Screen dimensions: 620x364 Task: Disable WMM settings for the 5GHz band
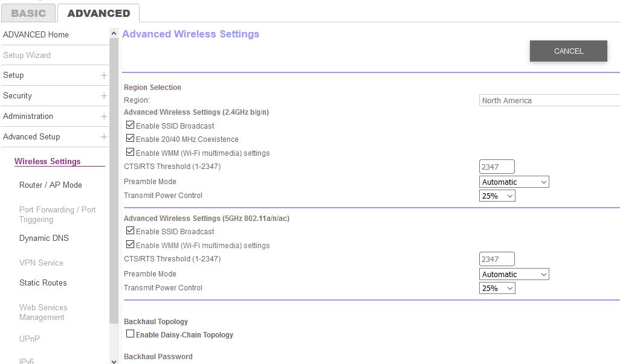click(x=130, y=244)
